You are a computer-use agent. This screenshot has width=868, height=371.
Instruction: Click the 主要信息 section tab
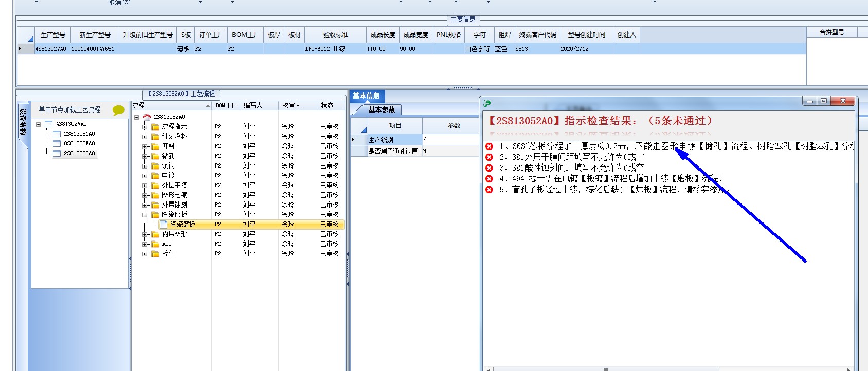point(463,20)
